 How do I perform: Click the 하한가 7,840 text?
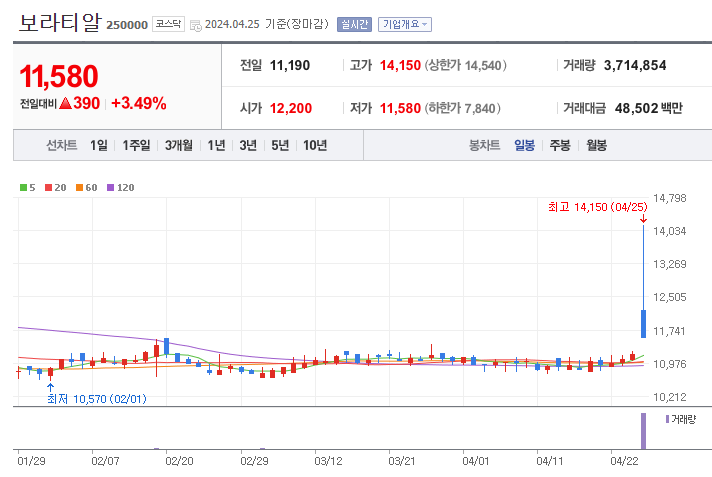[x=463, y=108]
